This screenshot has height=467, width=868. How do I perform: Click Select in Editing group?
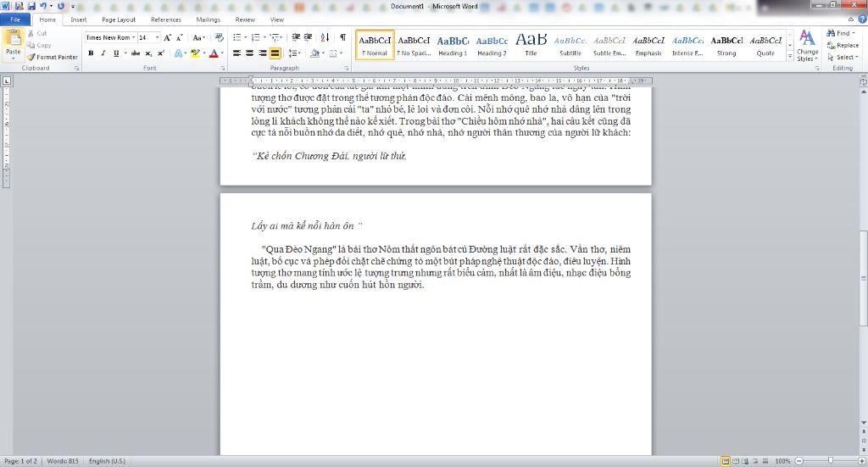(x=843, y=57)
